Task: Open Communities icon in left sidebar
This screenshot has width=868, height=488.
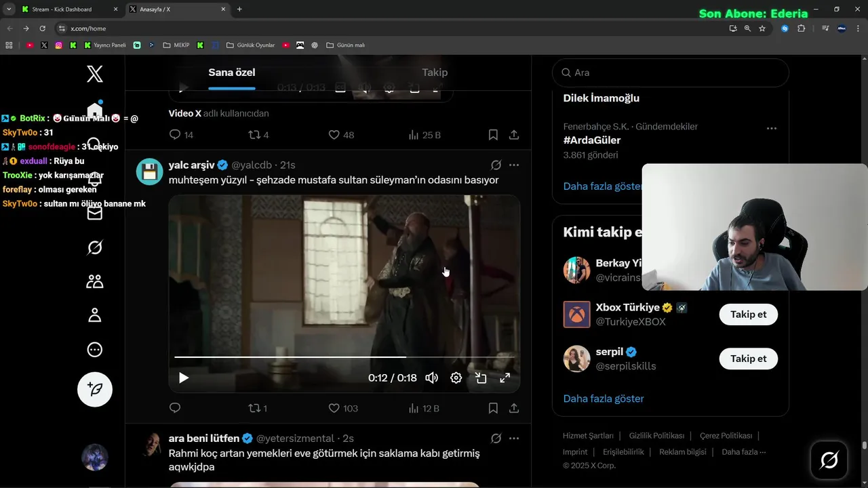Action: 95,281
